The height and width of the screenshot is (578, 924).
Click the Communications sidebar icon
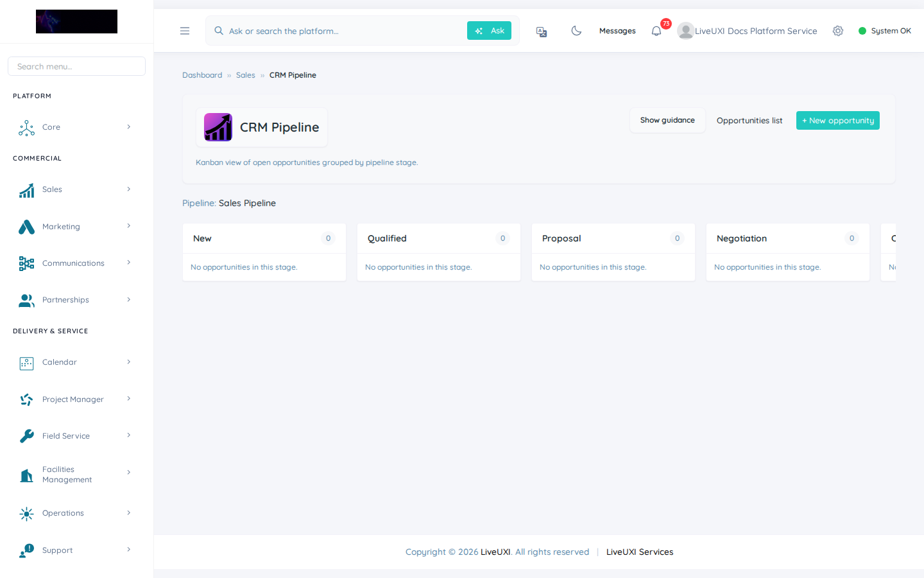click(26, 263)
